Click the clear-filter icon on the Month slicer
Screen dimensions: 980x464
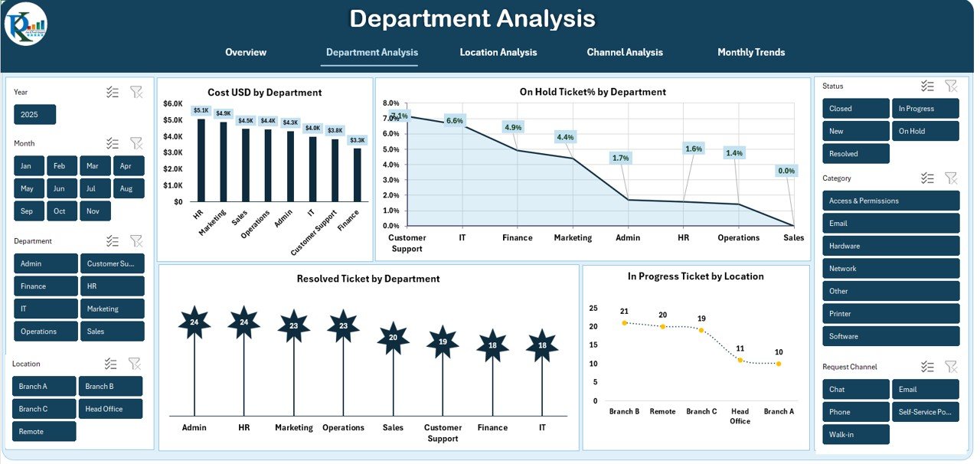click(x=136, y=142)
